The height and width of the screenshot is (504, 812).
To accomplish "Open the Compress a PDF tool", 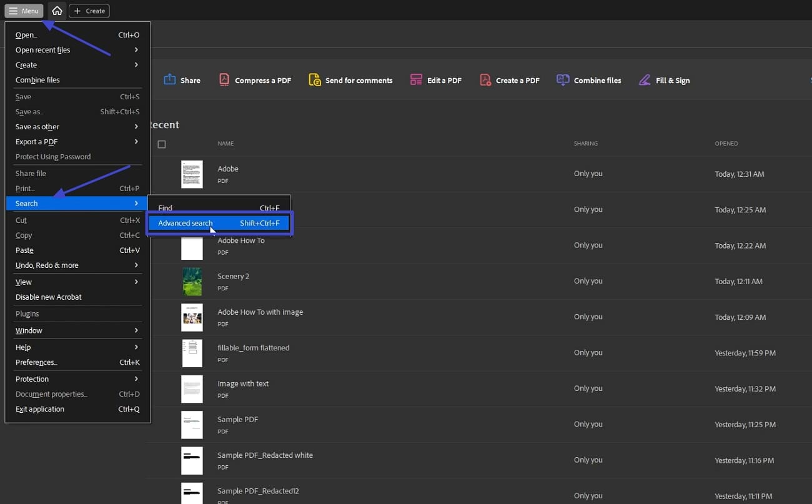I will [x=255, y=80].
